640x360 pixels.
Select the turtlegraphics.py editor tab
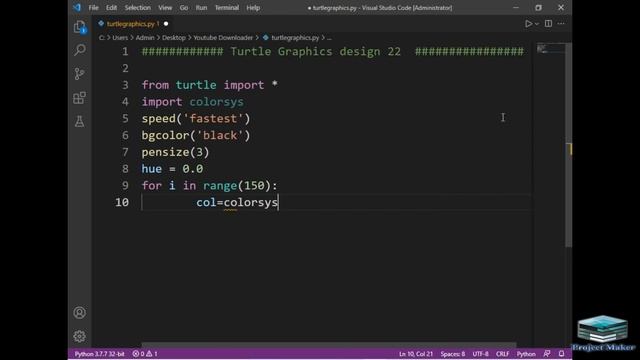133,24
